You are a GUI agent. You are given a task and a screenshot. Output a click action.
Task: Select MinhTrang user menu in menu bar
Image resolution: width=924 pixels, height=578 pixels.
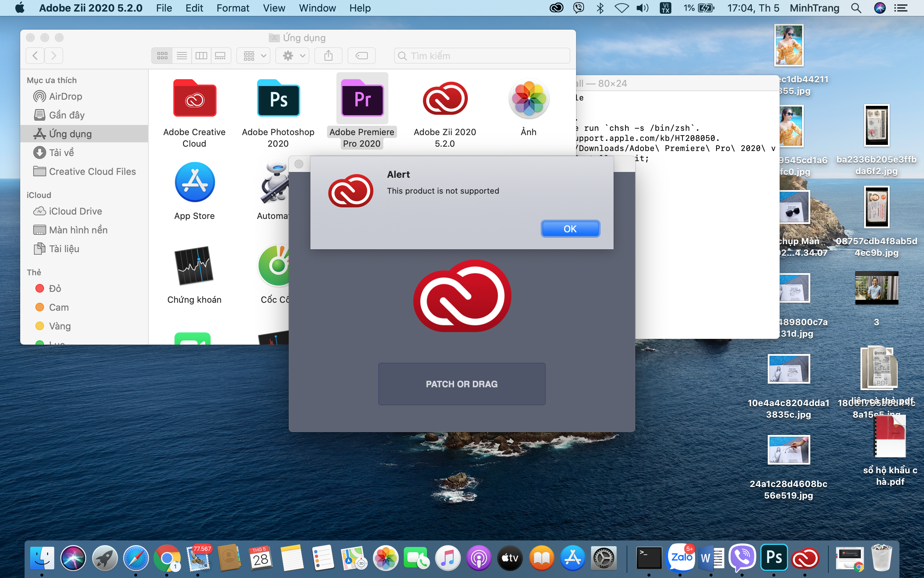point(814,8)
